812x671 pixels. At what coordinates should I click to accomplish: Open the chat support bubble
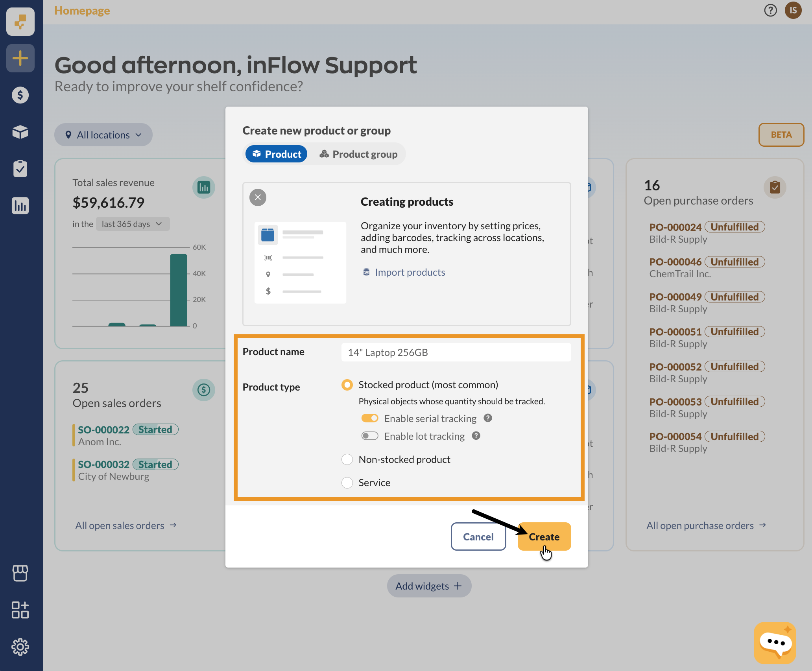(x=775, y=643)
